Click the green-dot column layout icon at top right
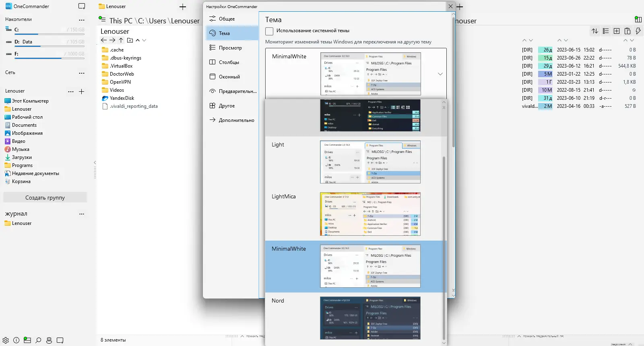The width and height of the screenshot is (644, 346). (x=638, y=19)
